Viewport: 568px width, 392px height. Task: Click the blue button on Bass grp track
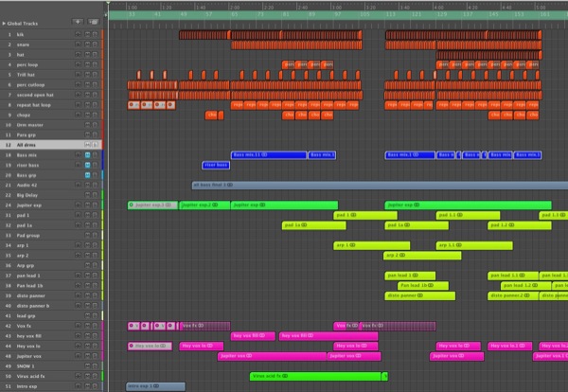click(87, 175)
